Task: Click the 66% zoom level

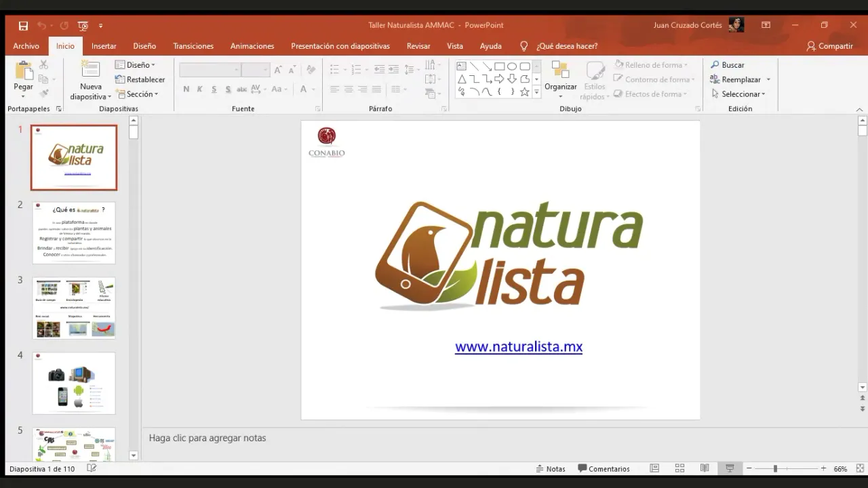Action: (x=841, y=468)
